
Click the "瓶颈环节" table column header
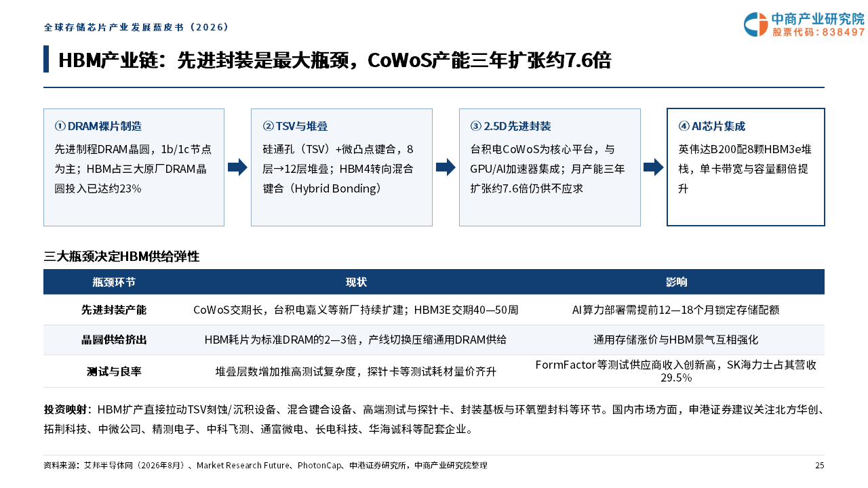(x=114, y=282)
